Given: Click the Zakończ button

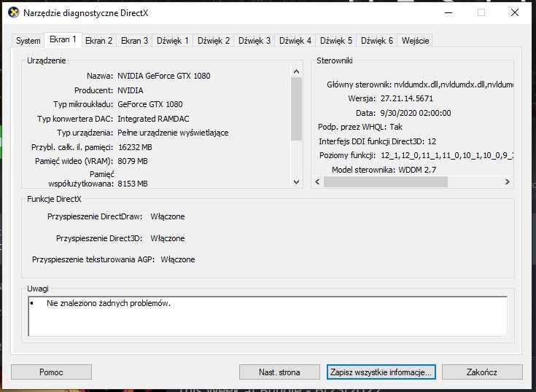Looking at the screenshot, I should coord(482,372).
